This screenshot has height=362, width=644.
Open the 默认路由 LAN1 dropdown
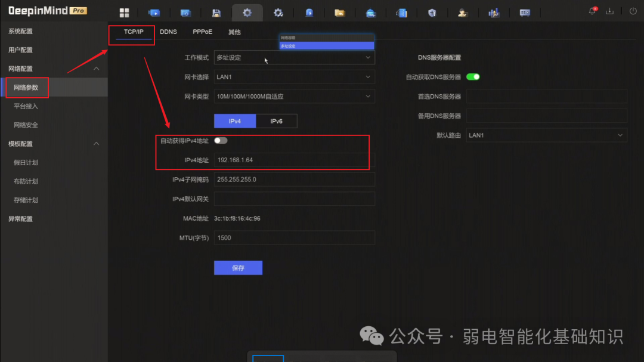pyautogui.click(x=546, y=135)
